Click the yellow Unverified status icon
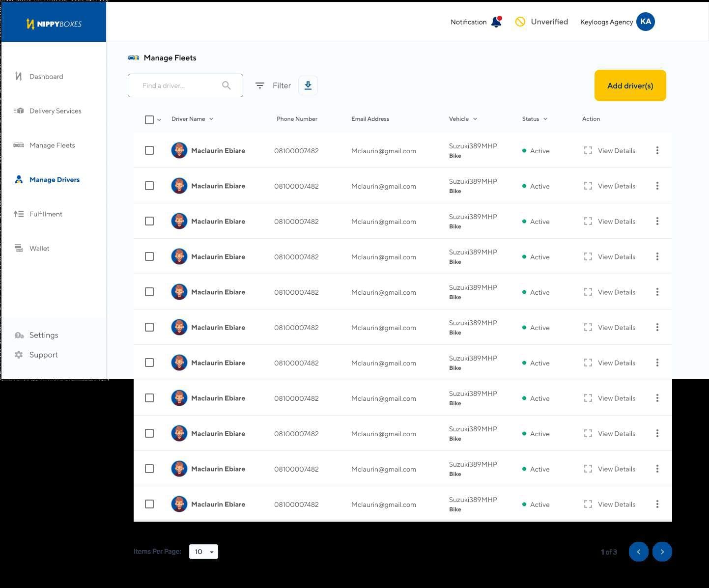709x588 pixels. (520, 22)
